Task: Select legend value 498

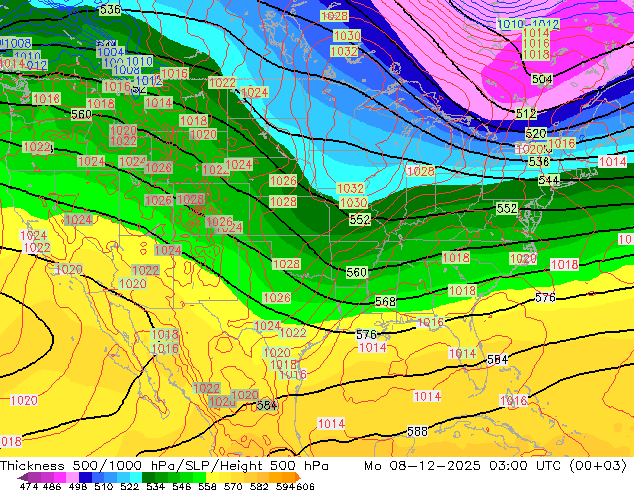Action: point(78,486)
